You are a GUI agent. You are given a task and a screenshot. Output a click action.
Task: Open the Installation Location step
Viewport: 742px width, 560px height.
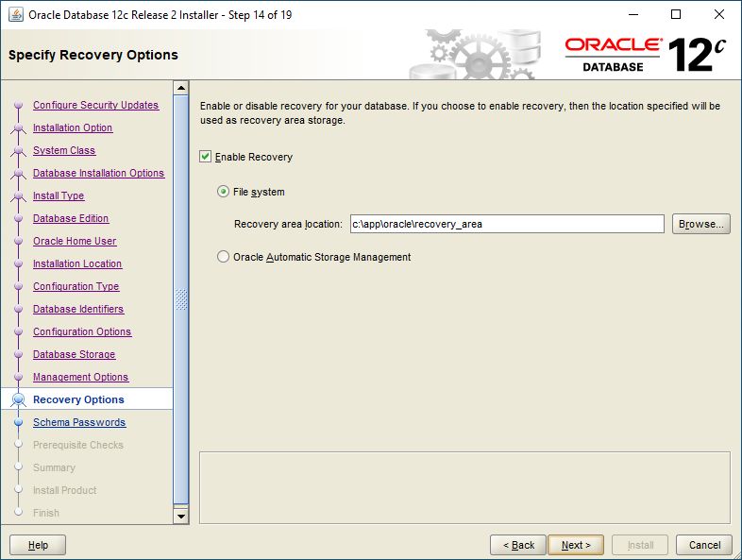coord(77,263)
